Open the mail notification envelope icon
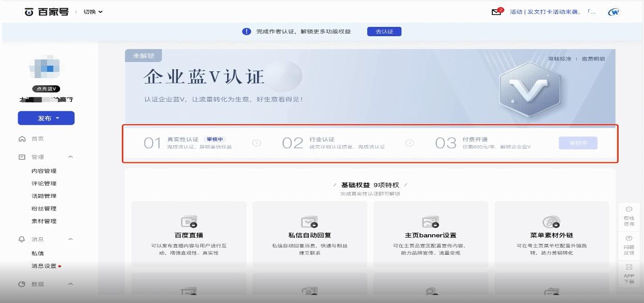This screenshot has width=644, height=303. (x=497, y=12)
